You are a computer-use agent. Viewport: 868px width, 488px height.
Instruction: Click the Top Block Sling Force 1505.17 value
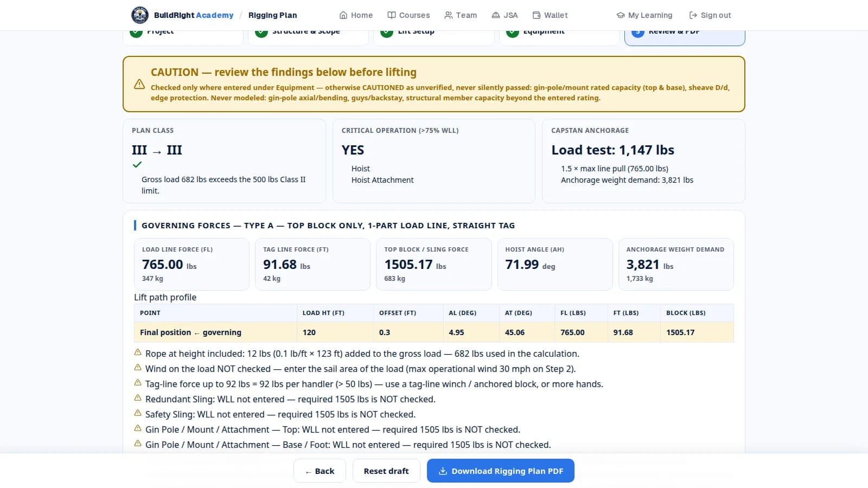[415, 265]
